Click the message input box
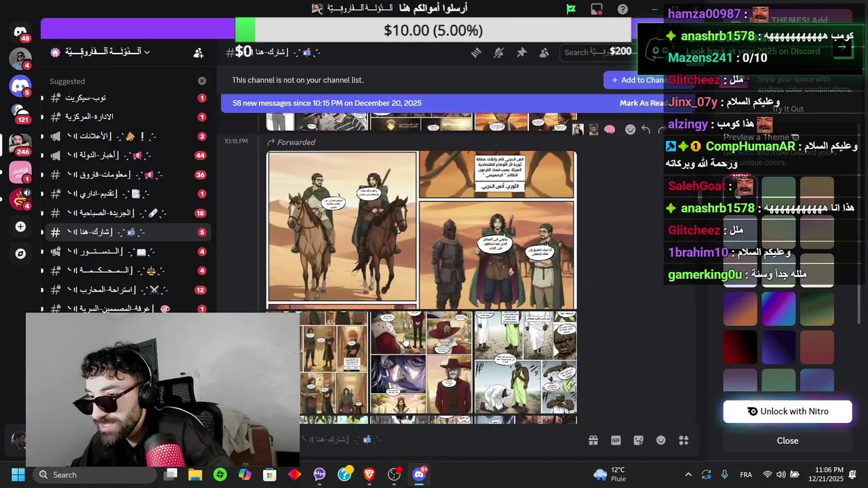 [x=441, y=440]
